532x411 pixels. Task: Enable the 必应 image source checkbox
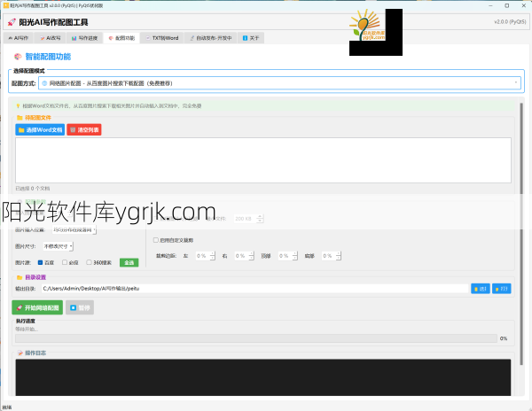pos(65,262)
